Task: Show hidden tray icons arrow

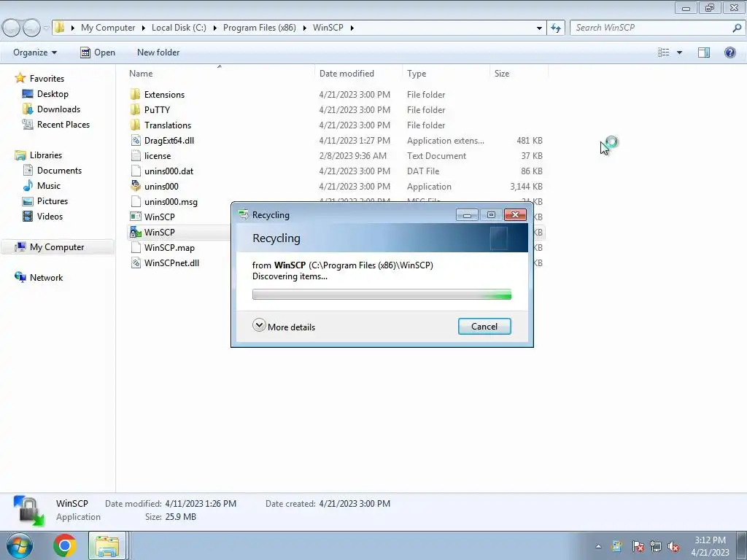Action: click(598, 546)
